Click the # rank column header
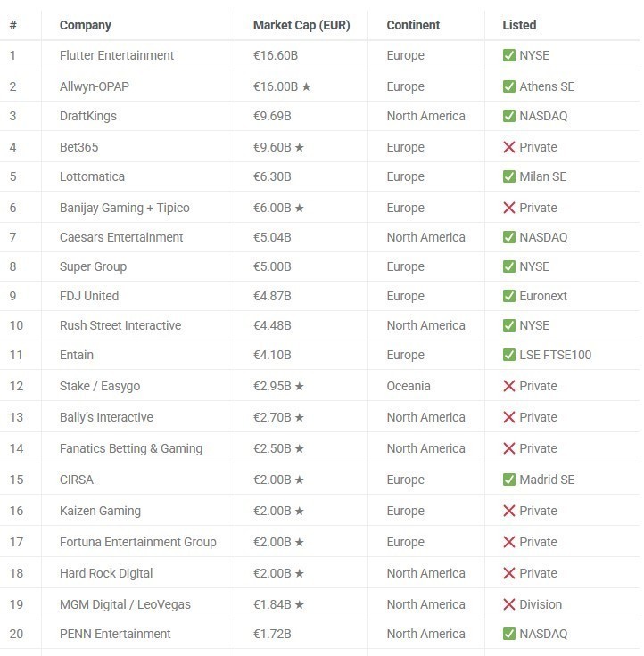This screenshot has width=644, height=656. point(13,25)
